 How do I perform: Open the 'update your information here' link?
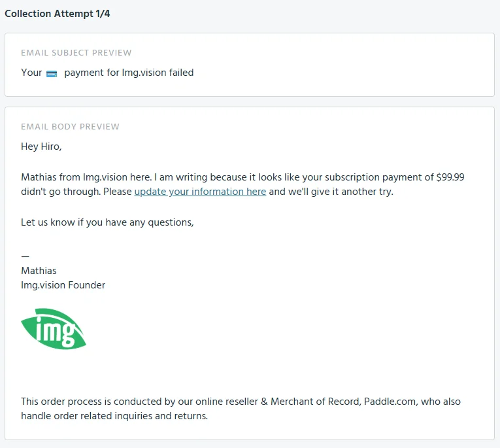pos(200,192)
